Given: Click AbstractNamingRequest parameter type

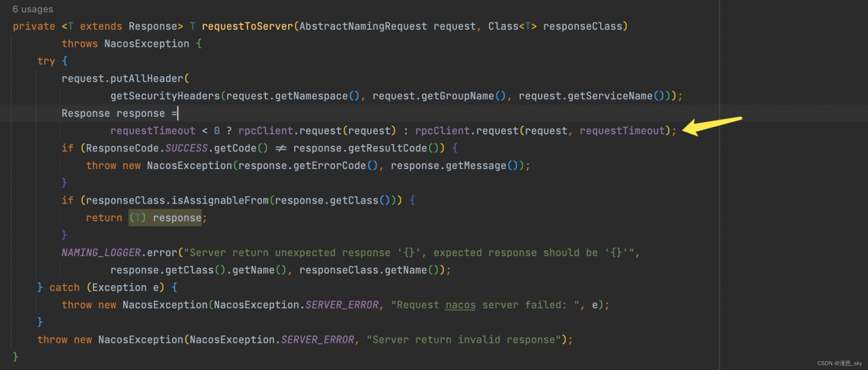Looking at the screenshot, I should tap(363, 26).
